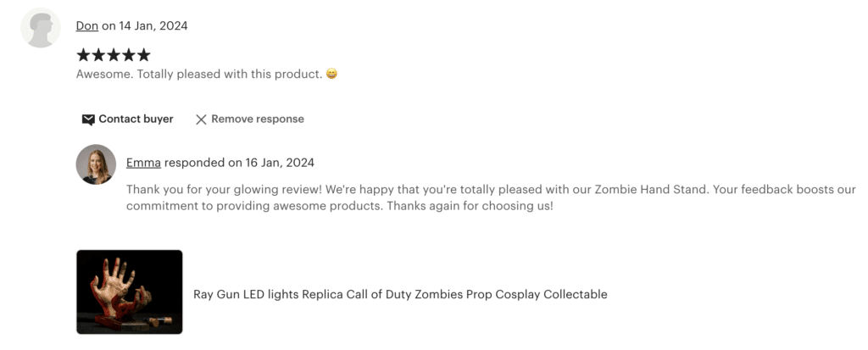Click Don's gray placeholder avatar
The width and height of the screenshot is (868, 350).
[41, 28]
